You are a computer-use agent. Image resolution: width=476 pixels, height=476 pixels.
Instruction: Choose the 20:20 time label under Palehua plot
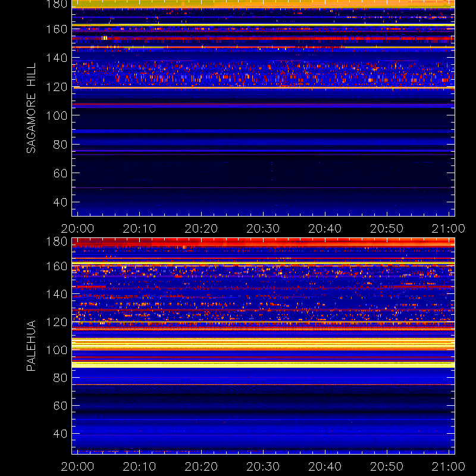(201, 466)
